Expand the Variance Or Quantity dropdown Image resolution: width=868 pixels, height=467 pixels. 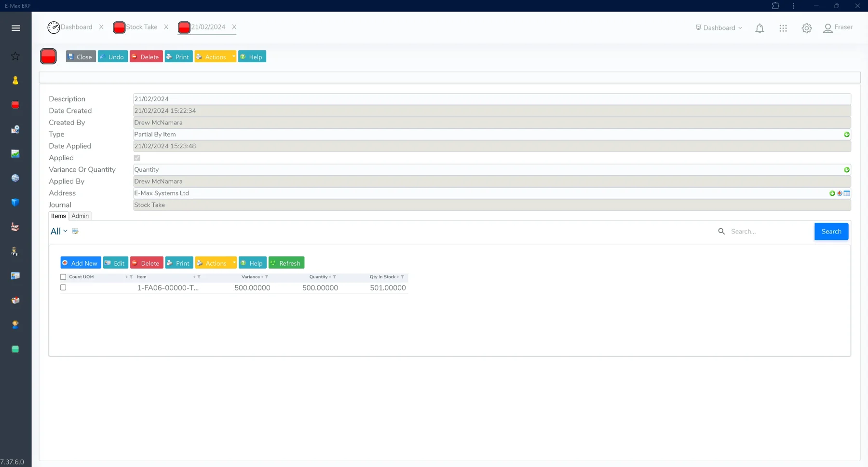point(847,169)
